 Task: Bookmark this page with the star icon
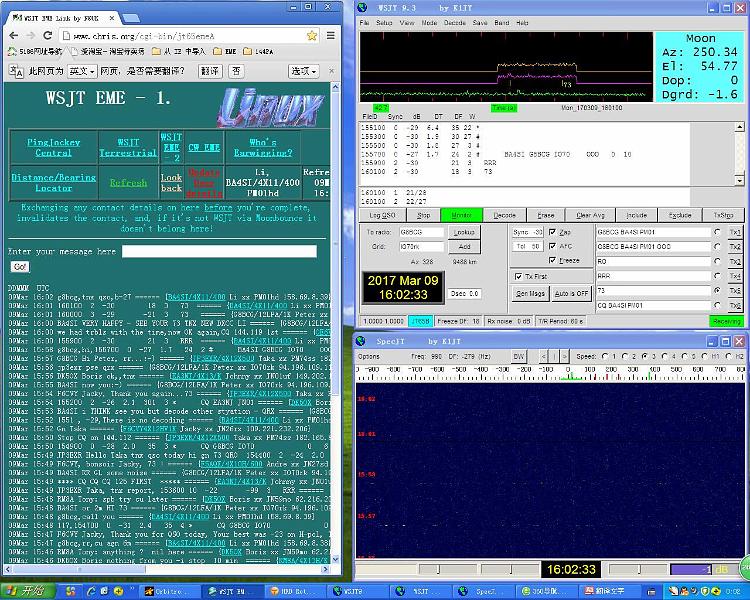point(312,35)
